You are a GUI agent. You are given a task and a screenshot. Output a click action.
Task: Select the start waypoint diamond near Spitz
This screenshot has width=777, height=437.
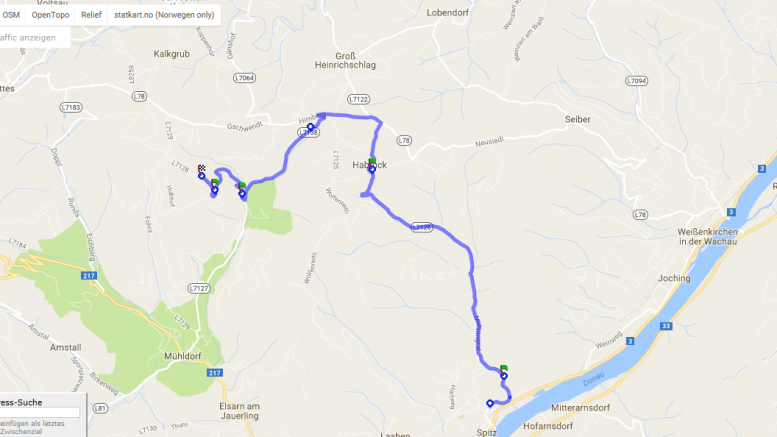click(x=490, y=403)
